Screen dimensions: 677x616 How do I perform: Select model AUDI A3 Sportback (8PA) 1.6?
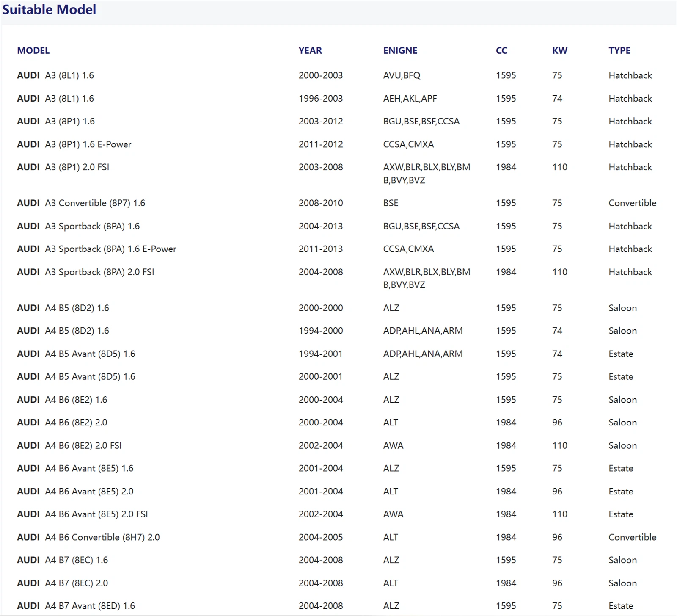click(78, 226)
